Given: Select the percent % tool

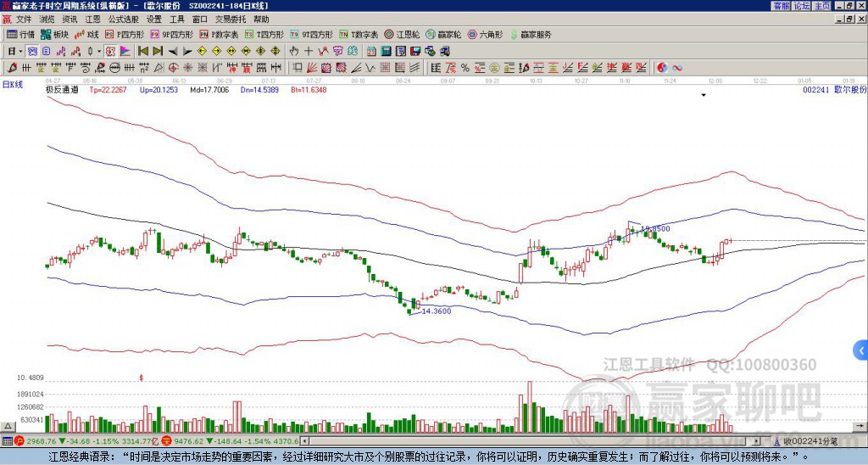Looking at the screenshot, I should coord(465,68).
